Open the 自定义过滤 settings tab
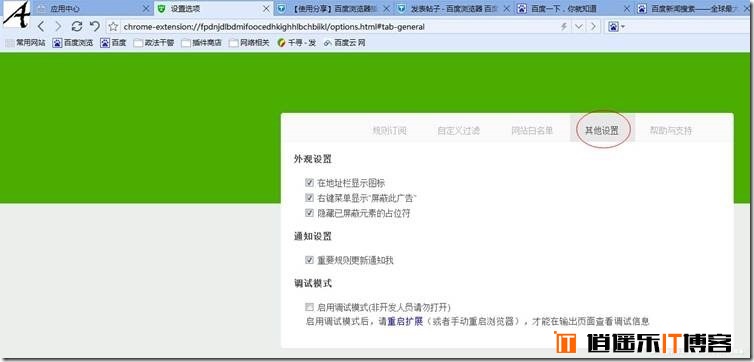Image resolution: width=754 pixels, height=362 pixels. 458,130
